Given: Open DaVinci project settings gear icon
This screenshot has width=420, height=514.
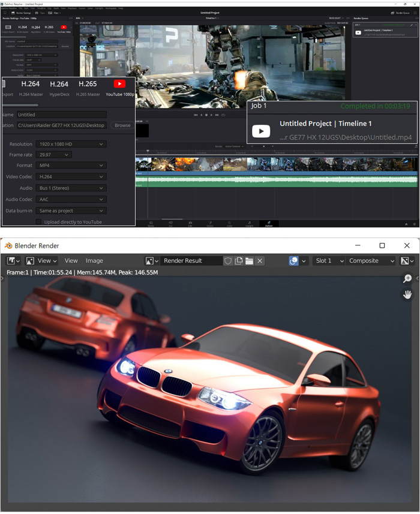Looking at the screenshot, I should coord(415,224).
